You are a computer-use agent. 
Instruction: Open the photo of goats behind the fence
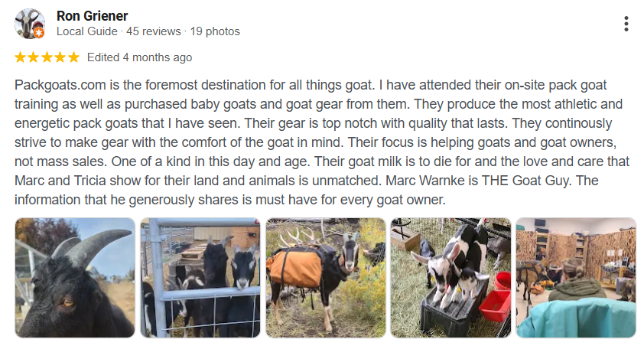(x=200, y=278)
